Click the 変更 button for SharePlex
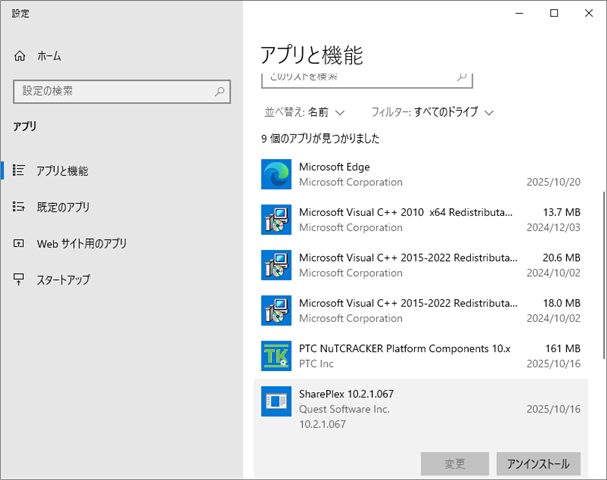 pyautogui.click(x=454, y=464)
